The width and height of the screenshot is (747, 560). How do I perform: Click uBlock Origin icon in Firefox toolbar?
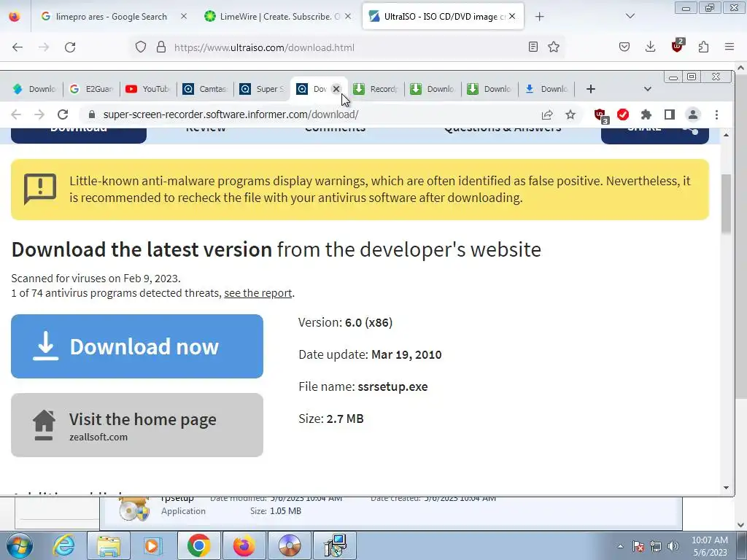click(678, 46)
